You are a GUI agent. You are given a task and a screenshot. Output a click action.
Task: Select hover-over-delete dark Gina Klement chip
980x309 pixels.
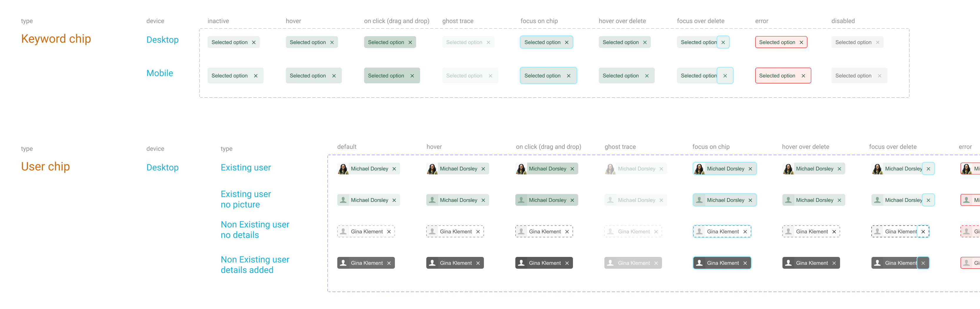[x=811, y=263]
